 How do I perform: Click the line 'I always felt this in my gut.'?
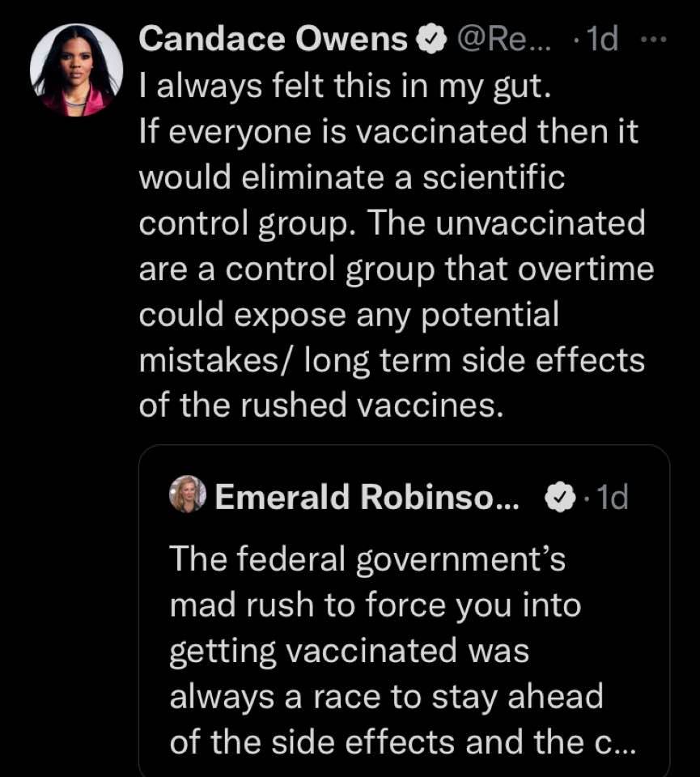click(345, 86)
